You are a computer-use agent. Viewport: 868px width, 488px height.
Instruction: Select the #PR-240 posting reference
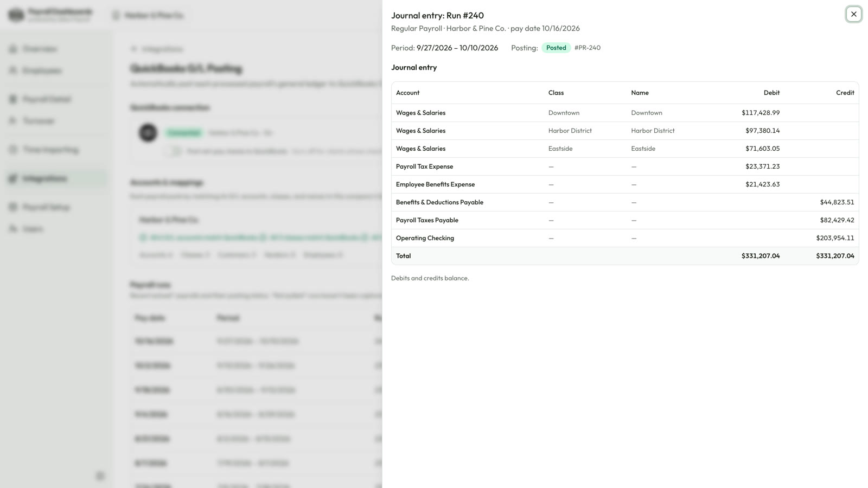[x=588, y=48]
